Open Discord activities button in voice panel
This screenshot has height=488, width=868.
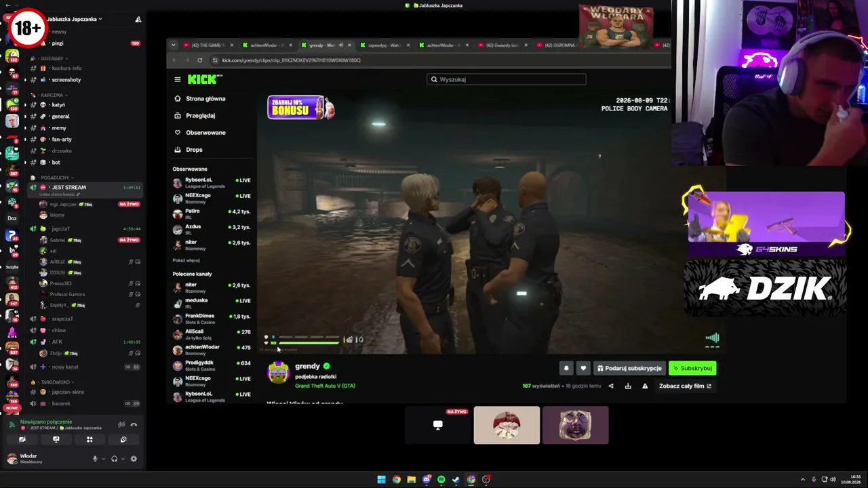[x=90, y=439]
